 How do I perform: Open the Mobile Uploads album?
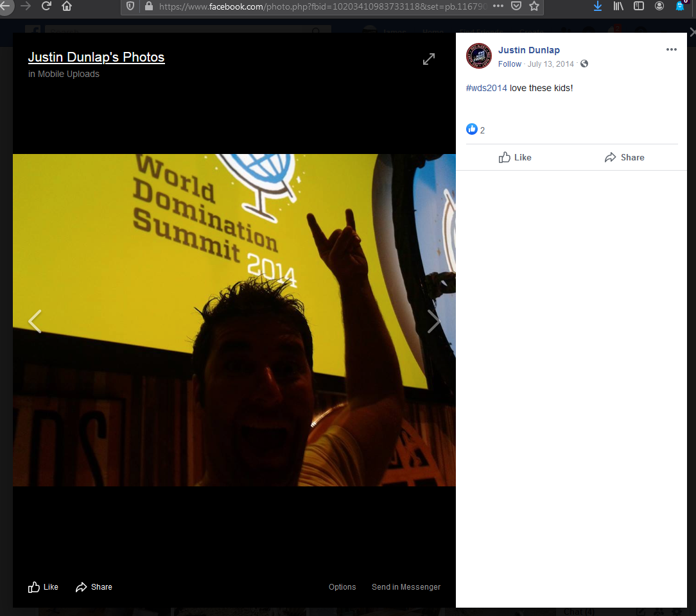[x=68, y=74]
